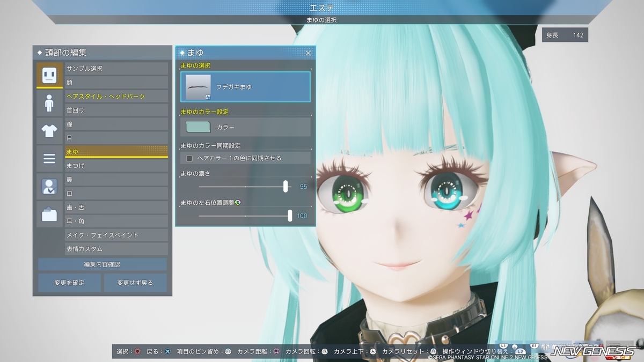Open サンプル選択 menu item
644x362 pixels.
coord(116,69)
